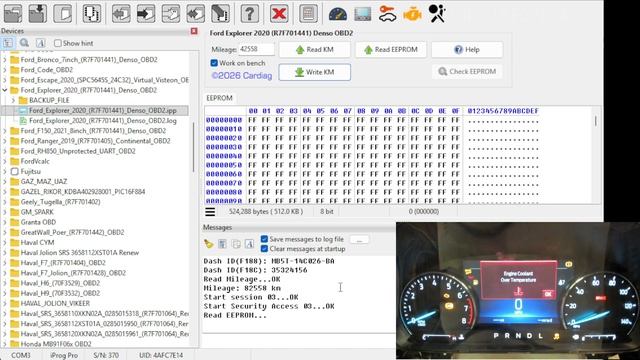Click the chip copy buffer toolbar icon
Viewport: 640px width, 360px height.
(92, 13)
